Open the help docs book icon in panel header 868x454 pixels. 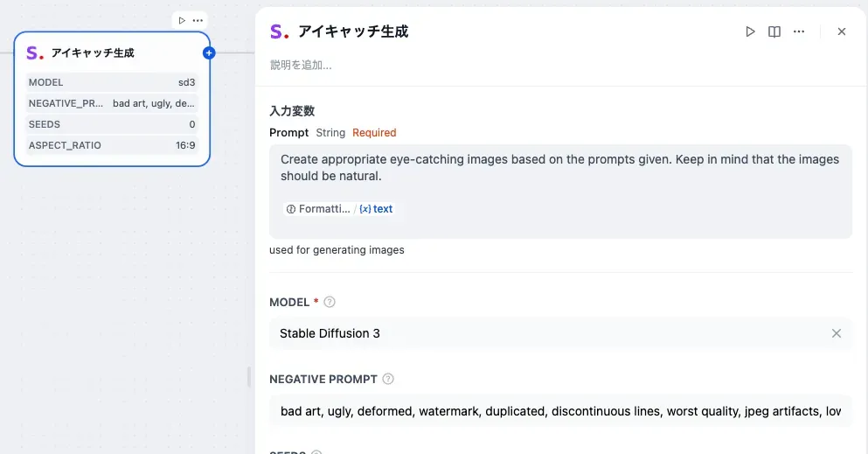[774, 31]
